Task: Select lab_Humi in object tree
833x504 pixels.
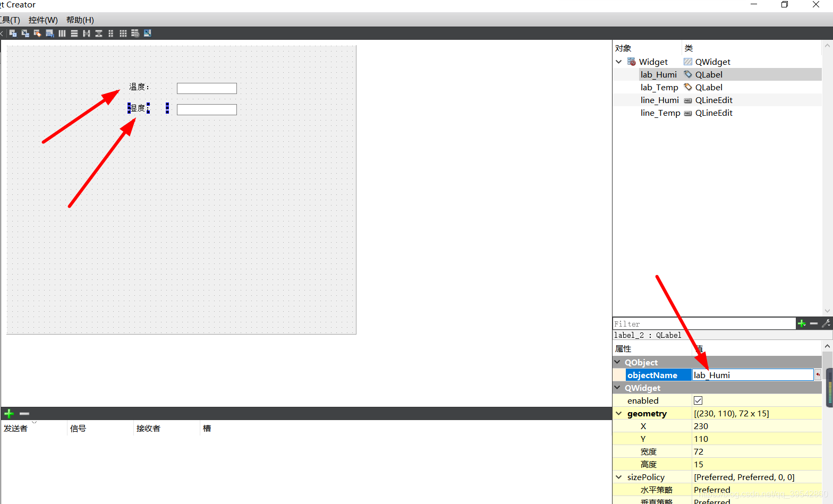Action: click(x=659, y=74)
